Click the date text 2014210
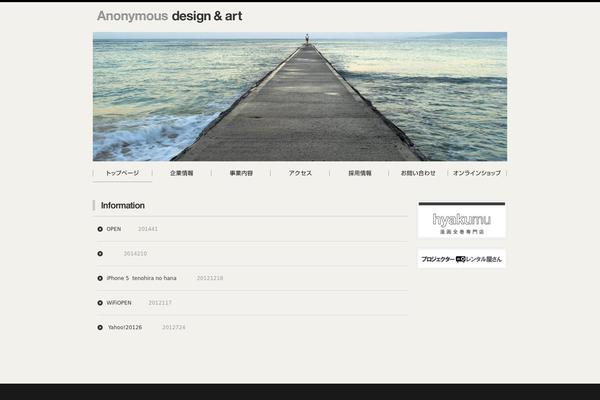 tap(135, 253)
